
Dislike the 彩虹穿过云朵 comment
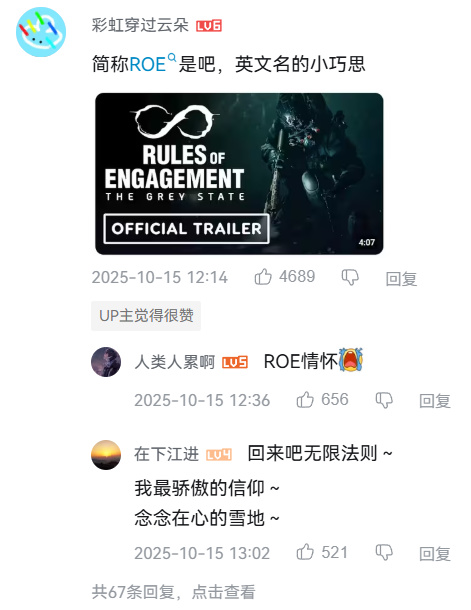(350, 277)
